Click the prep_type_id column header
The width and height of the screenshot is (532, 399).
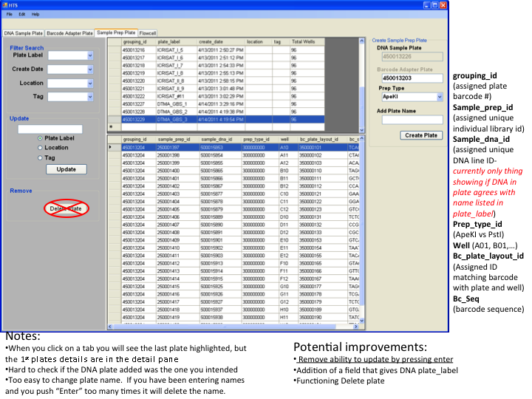pyautogui.click(x=259, y=140)
